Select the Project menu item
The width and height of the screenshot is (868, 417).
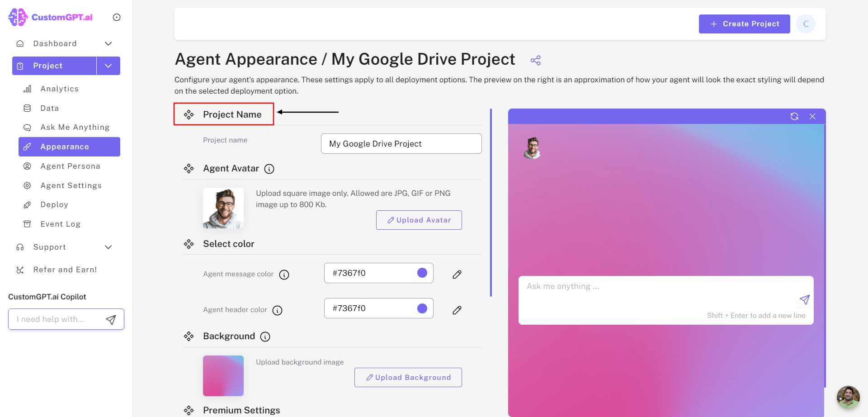tap(54, 66)
